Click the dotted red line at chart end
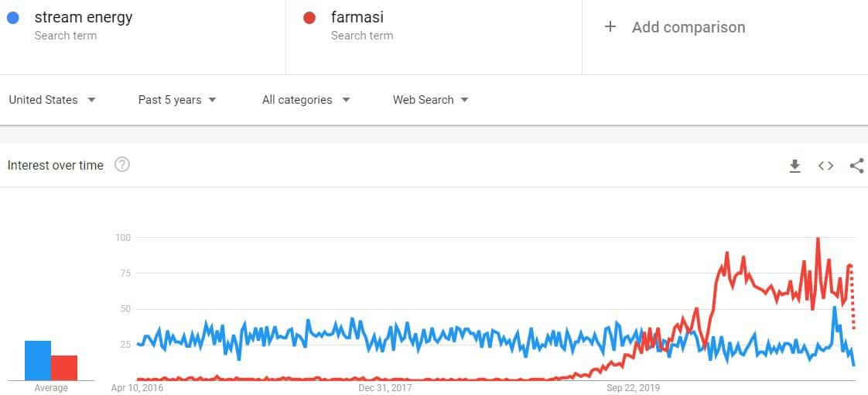868x395 pixels. pyautogui.click(x=853, y=297)
